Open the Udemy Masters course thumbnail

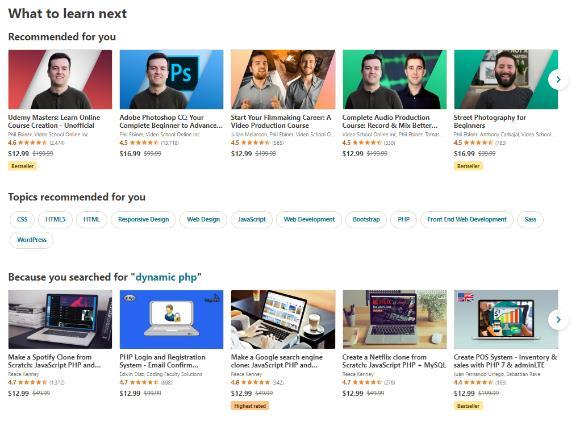tap(60, 79)
